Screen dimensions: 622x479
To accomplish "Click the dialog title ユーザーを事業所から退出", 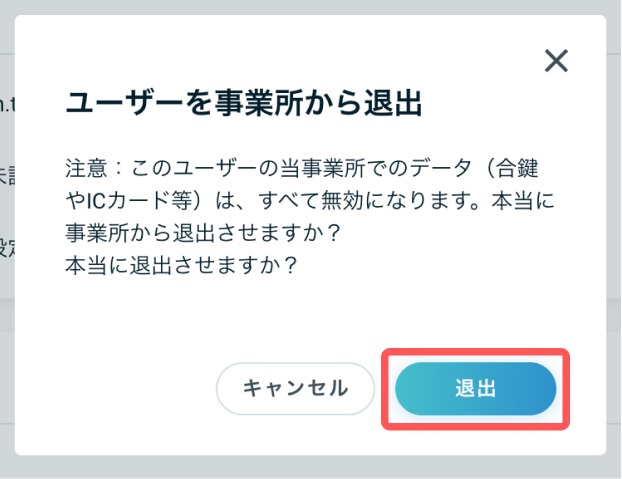I will 243,103.
